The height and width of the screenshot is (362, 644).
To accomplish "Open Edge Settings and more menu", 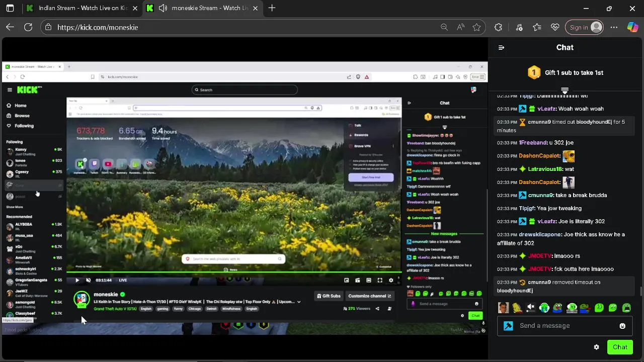I will point(614,27).
